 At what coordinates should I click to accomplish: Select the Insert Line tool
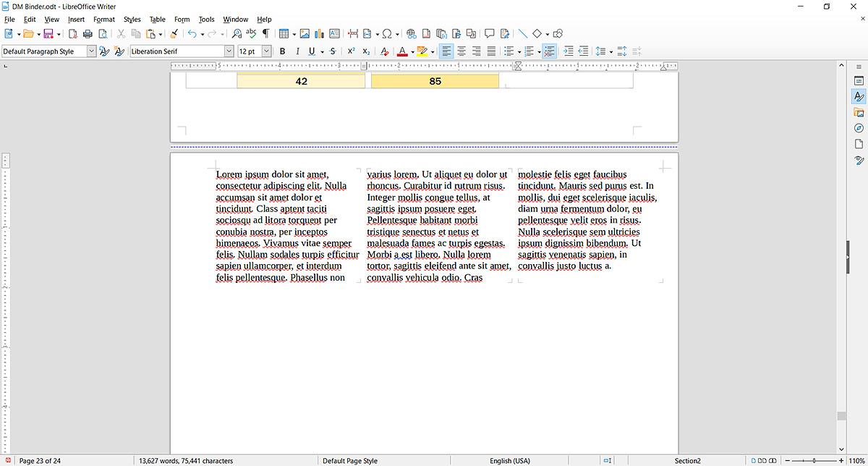(522, 33)
